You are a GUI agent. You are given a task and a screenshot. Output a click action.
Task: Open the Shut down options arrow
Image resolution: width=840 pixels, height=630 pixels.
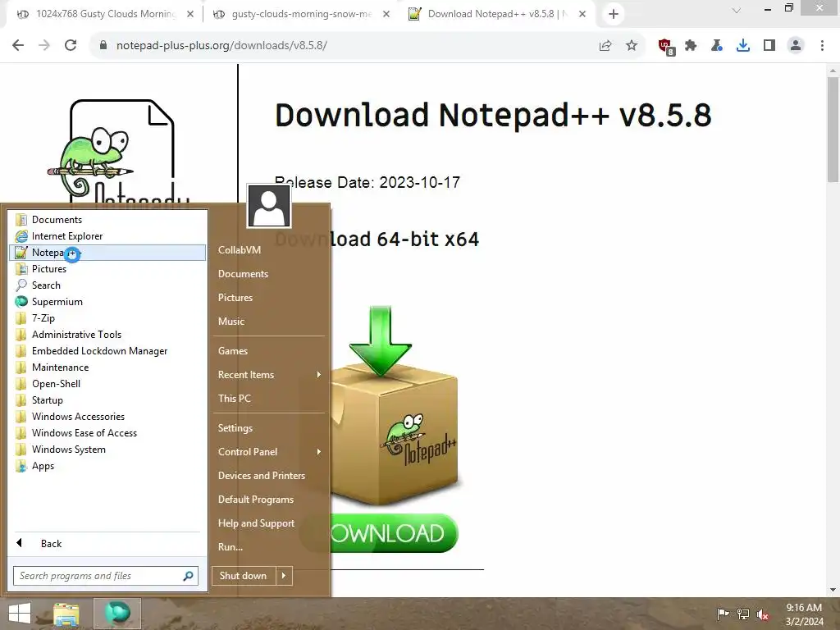pos(284,576)
